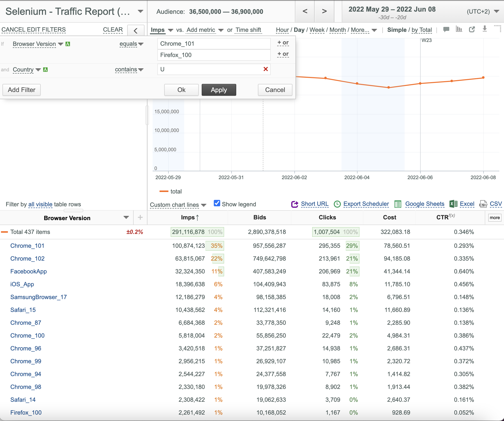This screenshot has width=504, height=421.
Task: Open the equals operator dropdown
Action: [x=141, y=44]
